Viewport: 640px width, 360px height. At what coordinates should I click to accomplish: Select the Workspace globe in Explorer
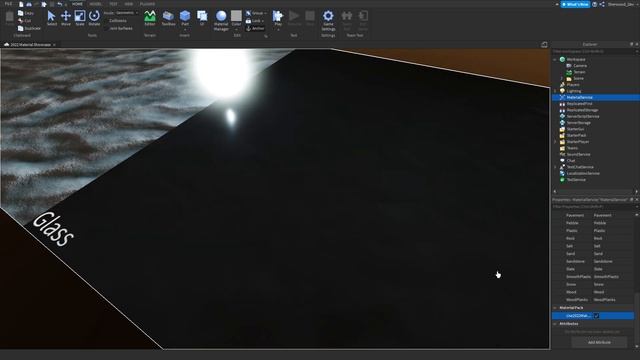[x=562, y=59]
